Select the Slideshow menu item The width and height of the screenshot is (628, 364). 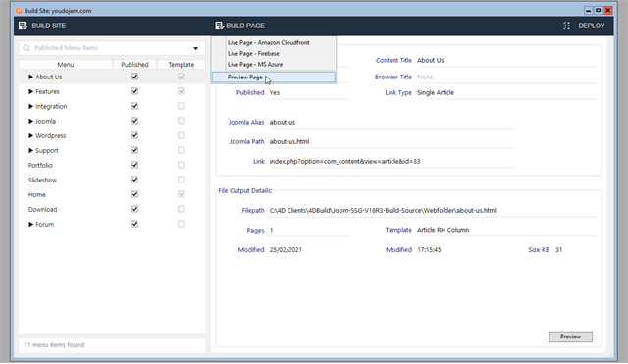coord(42,181)
